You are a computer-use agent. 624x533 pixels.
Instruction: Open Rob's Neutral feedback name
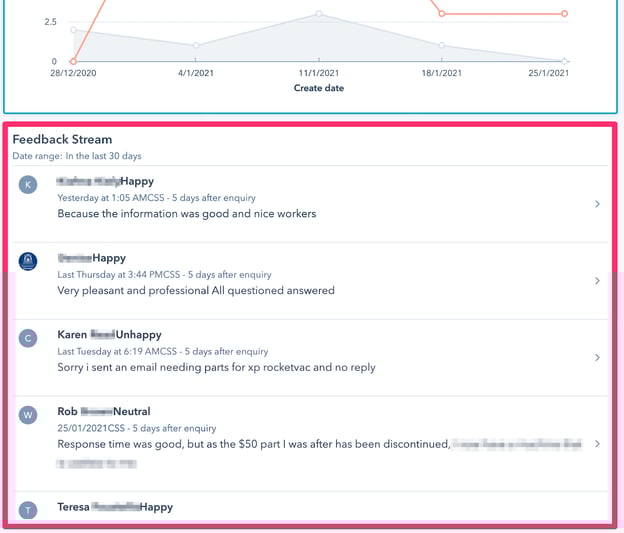103,411
